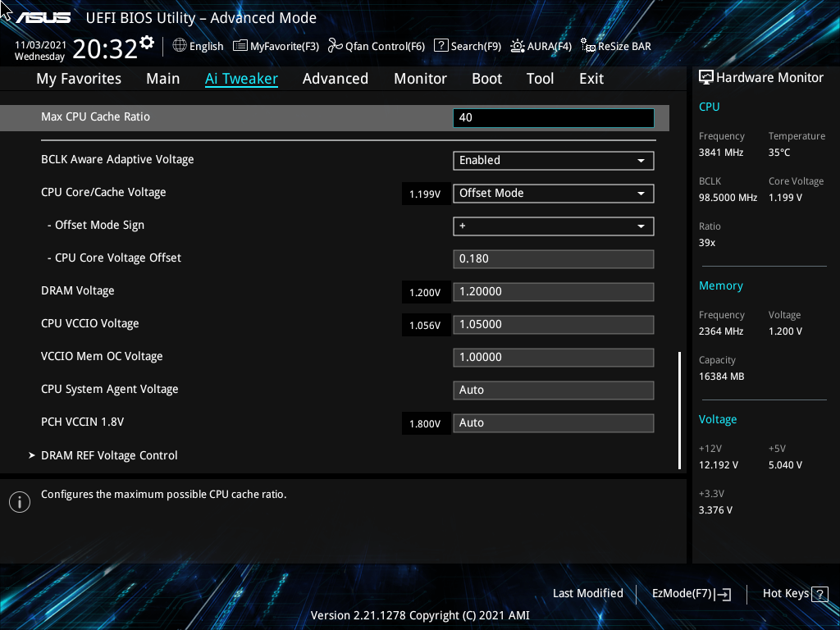Click the 1.800V PCH readout
840x630 pixels.
coord(426,424)
